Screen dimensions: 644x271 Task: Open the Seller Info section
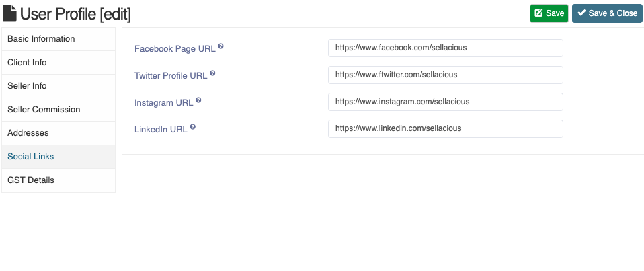58,86
